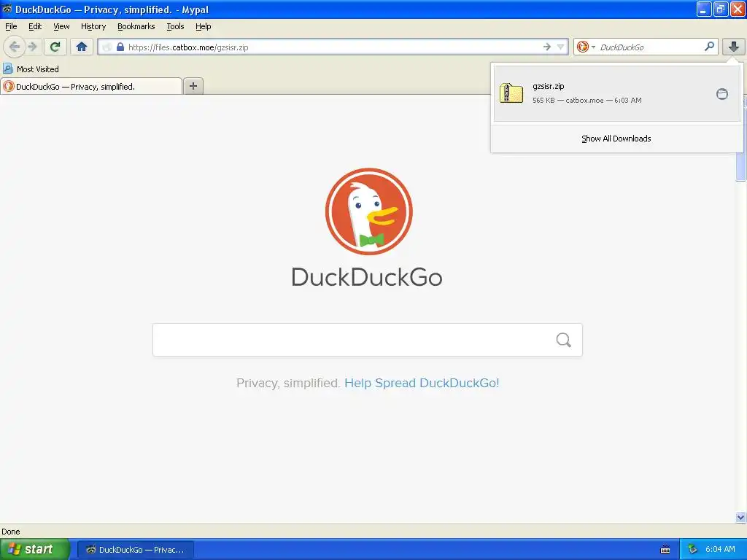Go forward with the forward arrow button
Image resolution: width=747 pixels, height=560 pixels.
point(32,47)
